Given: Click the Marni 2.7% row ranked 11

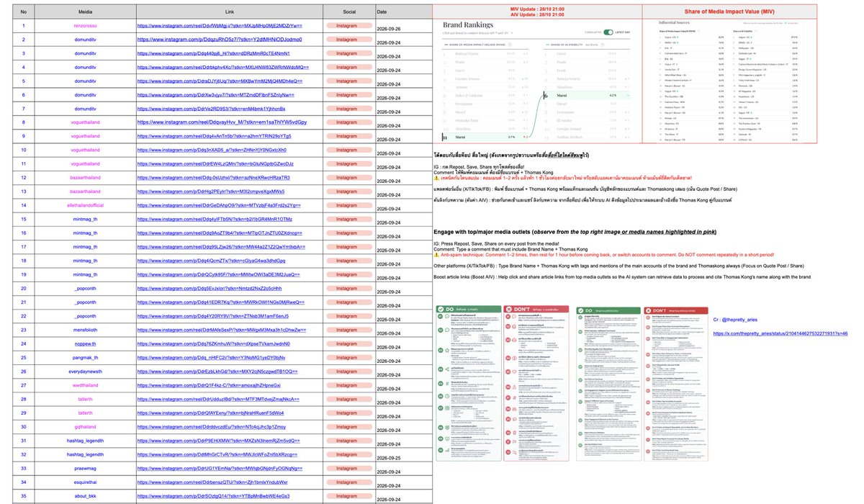Looking at the screenshot, I should click(x=486, y=135).
